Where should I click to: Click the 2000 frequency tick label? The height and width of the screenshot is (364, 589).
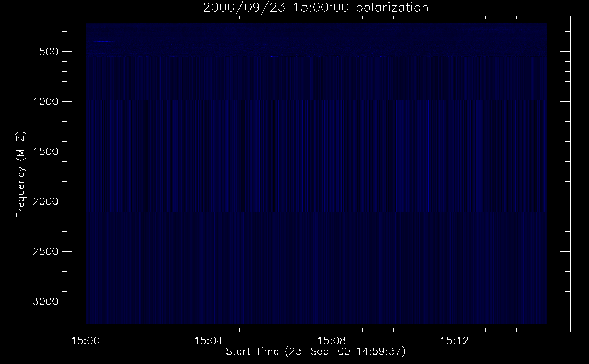46,201
